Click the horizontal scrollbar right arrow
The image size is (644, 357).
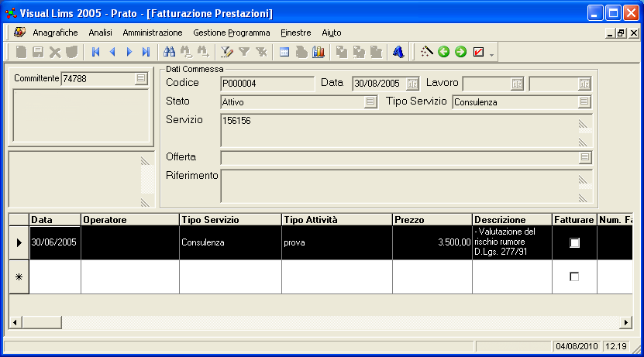coord(625,322)
